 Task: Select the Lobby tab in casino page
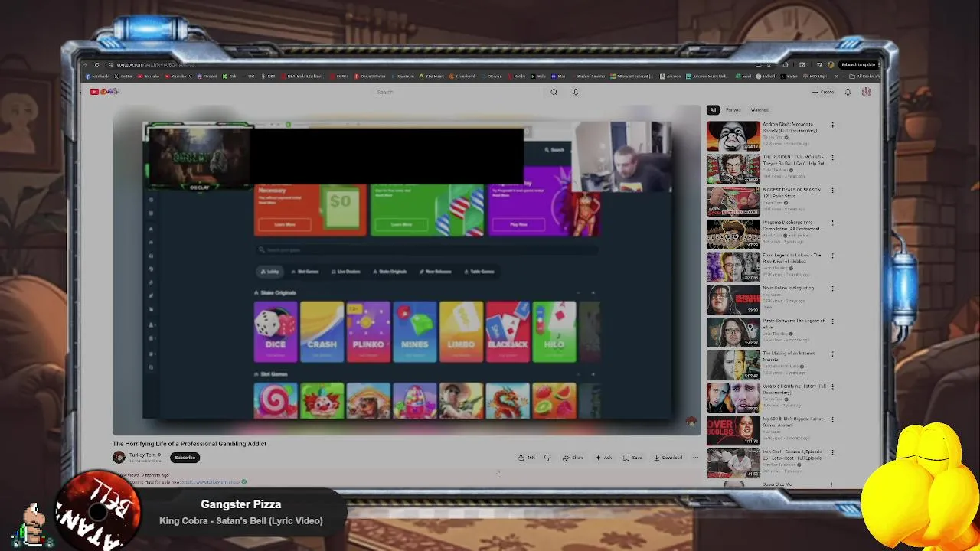click(x=269, y=272)
